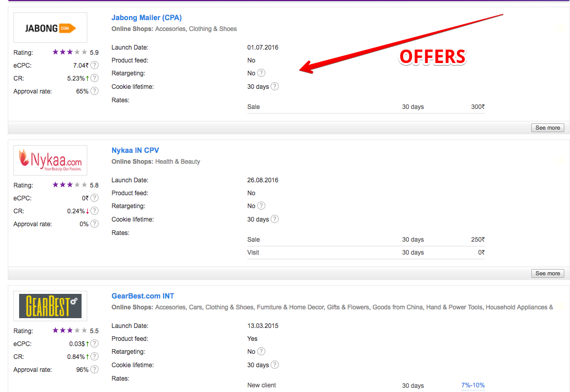Click Cookie lifetime help icon for GearBest
The width and height of the screenshot is (570, 392).
point(275,365)
